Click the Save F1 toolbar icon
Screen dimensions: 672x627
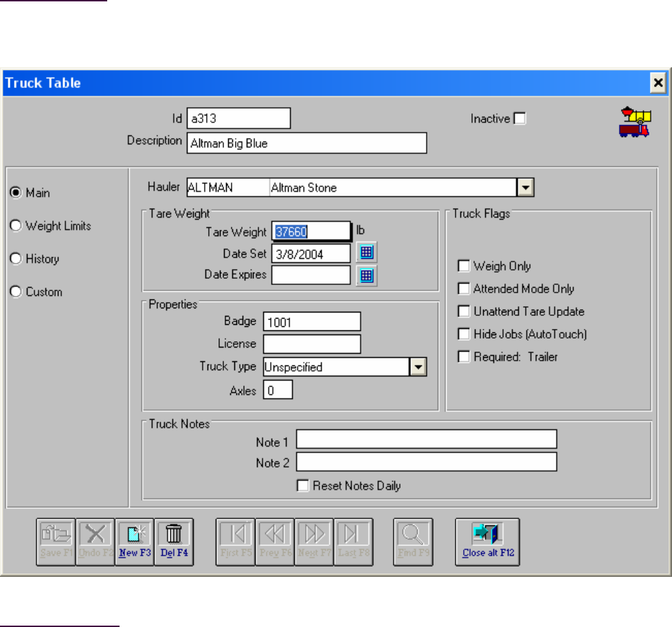tap(55, 535)
